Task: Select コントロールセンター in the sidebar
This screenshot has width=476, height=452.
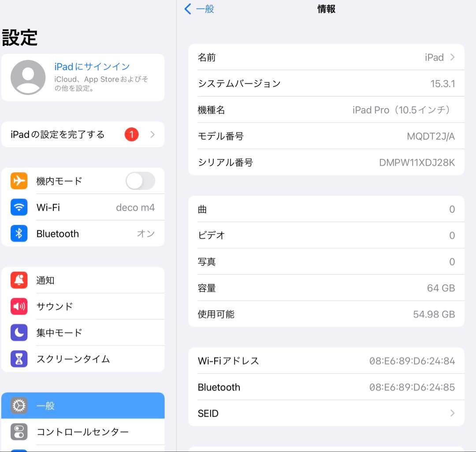Action: (x=83, y=432)
